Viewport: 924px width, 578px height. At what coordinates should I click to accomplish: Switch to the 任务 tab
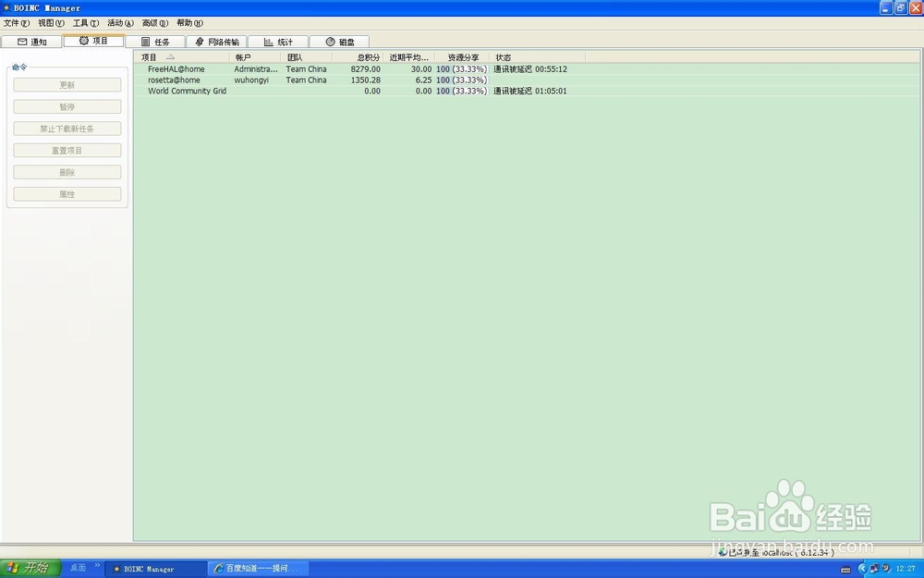click(155, 42)
